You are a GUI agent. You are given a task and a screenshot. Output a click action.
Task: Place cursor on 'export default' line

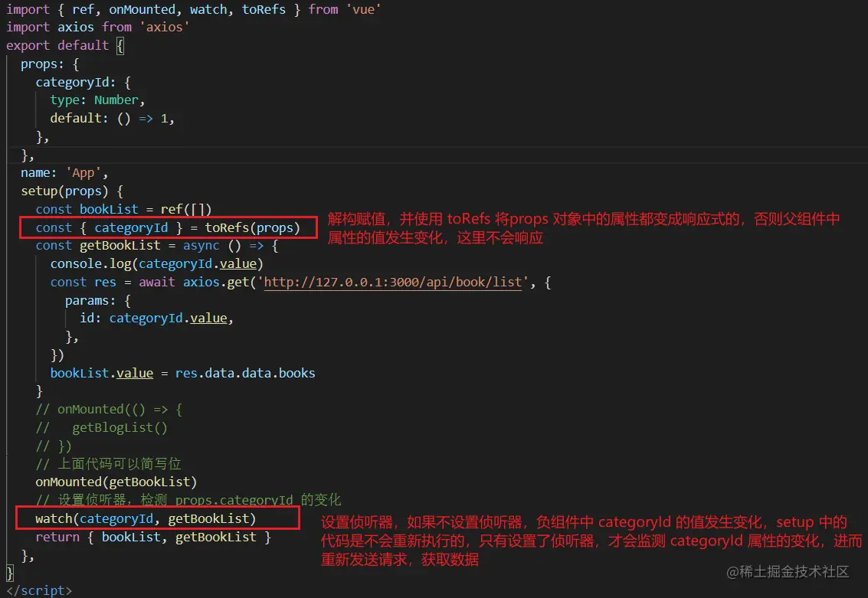pos(65,45)
